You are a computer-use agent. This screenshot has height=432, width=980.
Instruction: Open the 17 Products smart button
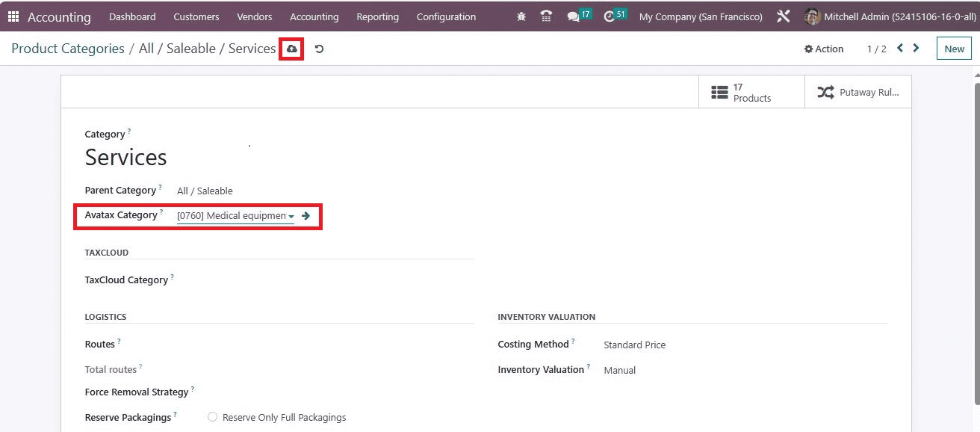tap(751, 93)
